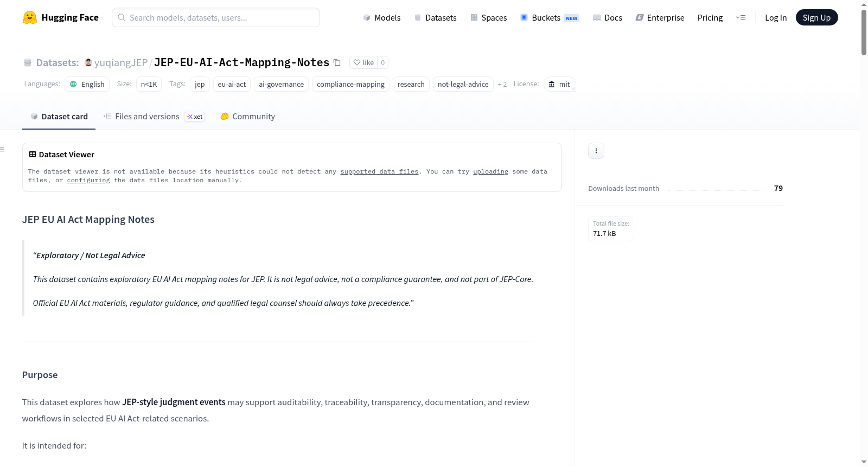Like this dataset with the heart button
Viewport: 868px width, 467px height.
[x=363, y=62]
